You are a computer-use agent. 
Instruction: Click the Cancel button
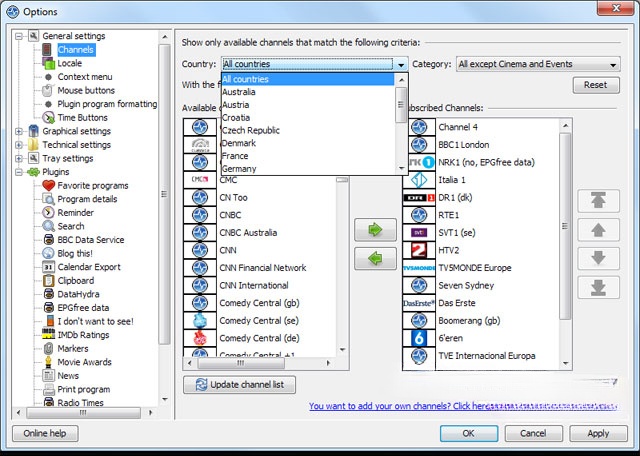[533, 433]
